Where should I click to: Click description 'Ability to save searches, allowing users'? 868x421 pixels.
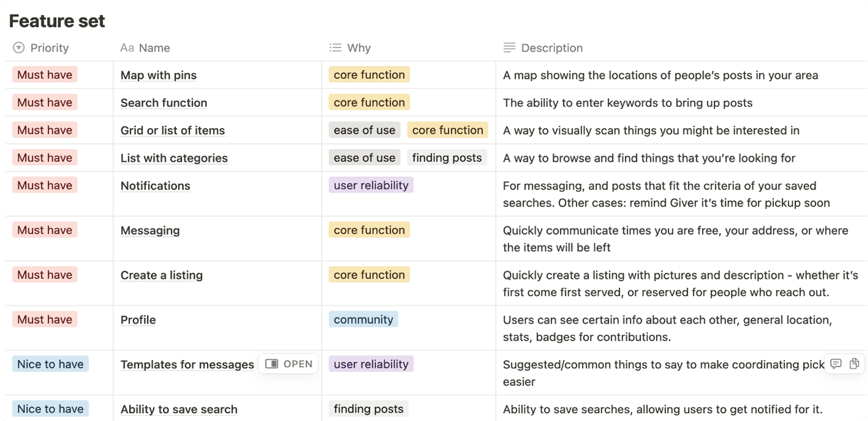point(662,409)
